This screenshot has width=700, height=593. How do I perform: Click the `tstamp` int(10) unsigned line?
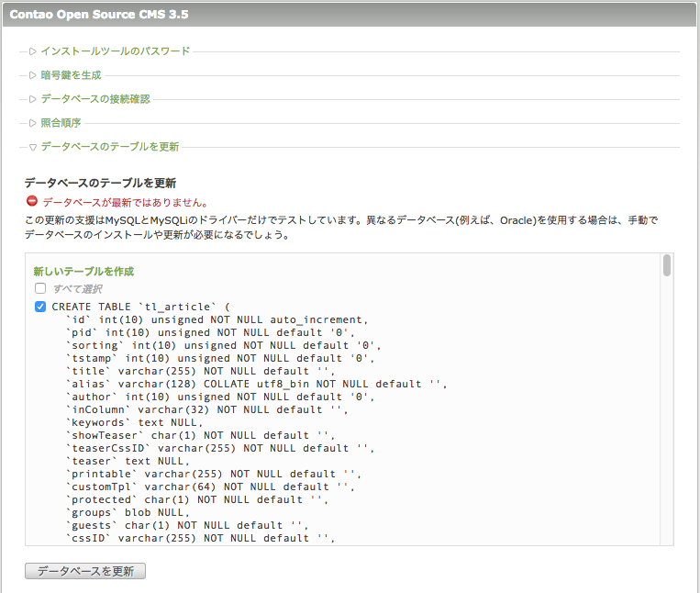[x=219, y=359]
